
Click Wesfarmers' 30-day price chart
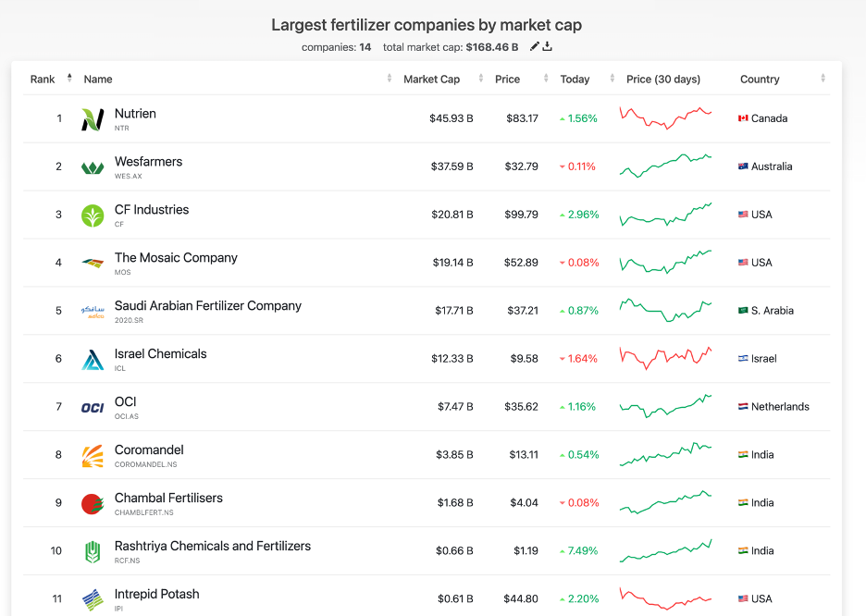(665, 166)
